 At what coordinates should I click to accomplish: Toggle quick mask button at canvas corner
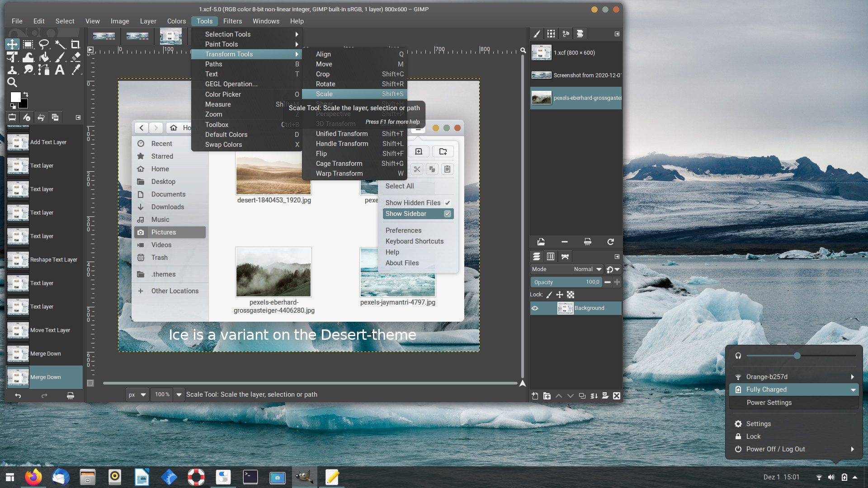[x=90, y=383]
